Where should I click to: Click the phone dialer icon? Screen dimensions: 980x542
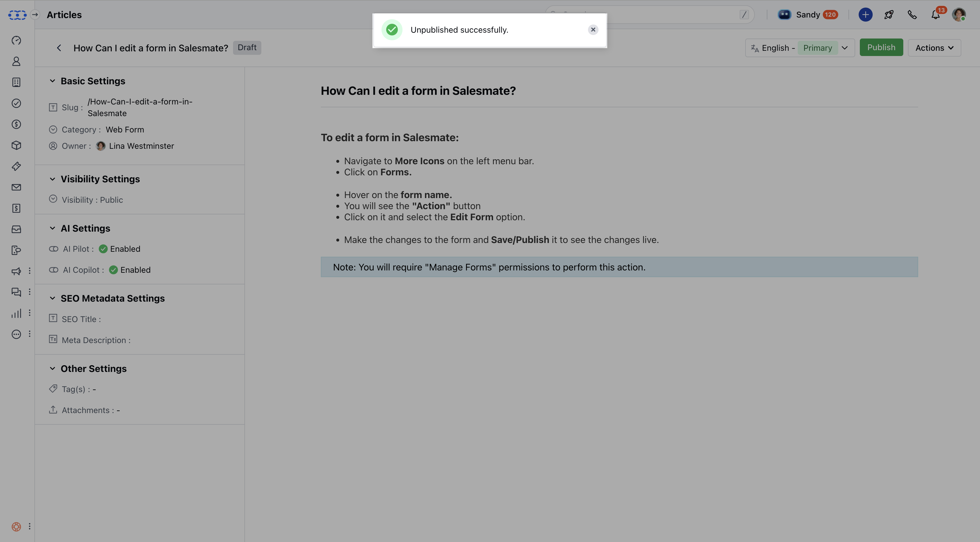pyautogui.click(x=912, y=15)
